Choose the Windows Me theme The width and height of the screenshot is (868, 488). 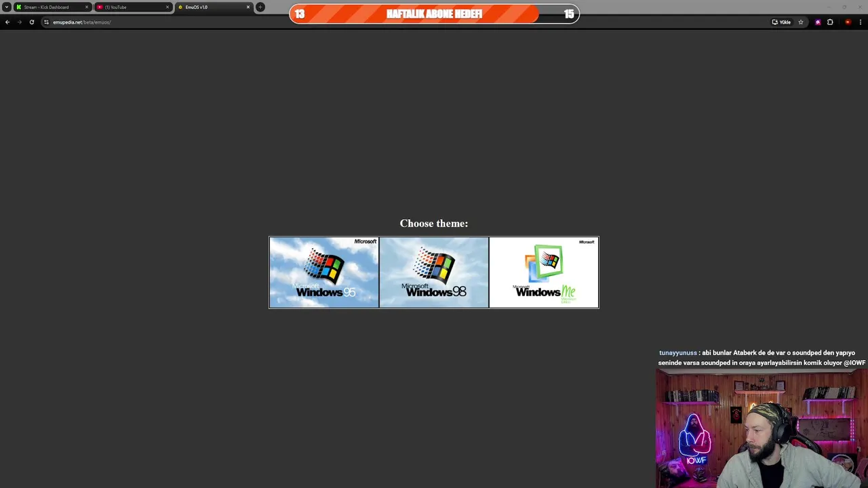(544, 272)
